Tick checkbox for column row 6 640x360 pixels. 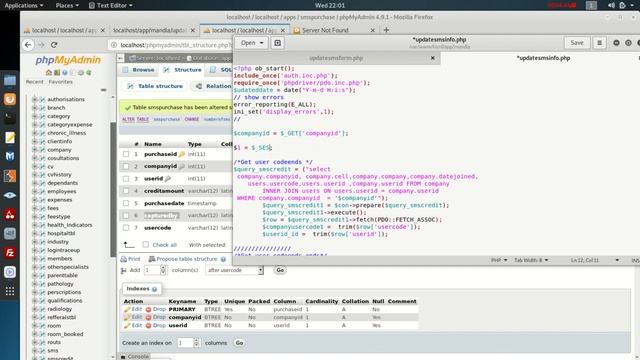pyautogui.click(x=126, y=215)
